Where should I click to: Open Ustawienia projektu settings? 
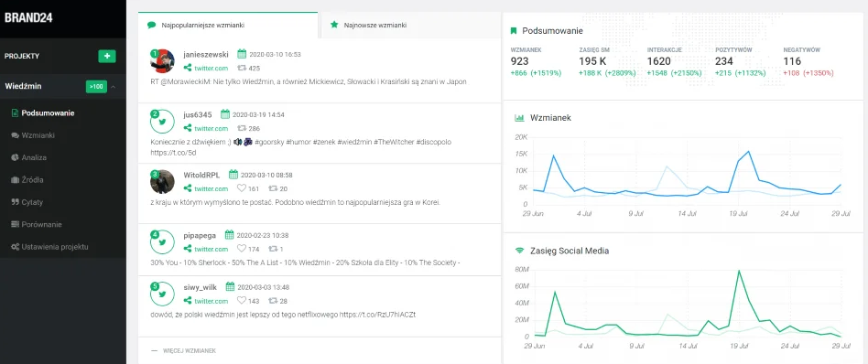point(49,247)
